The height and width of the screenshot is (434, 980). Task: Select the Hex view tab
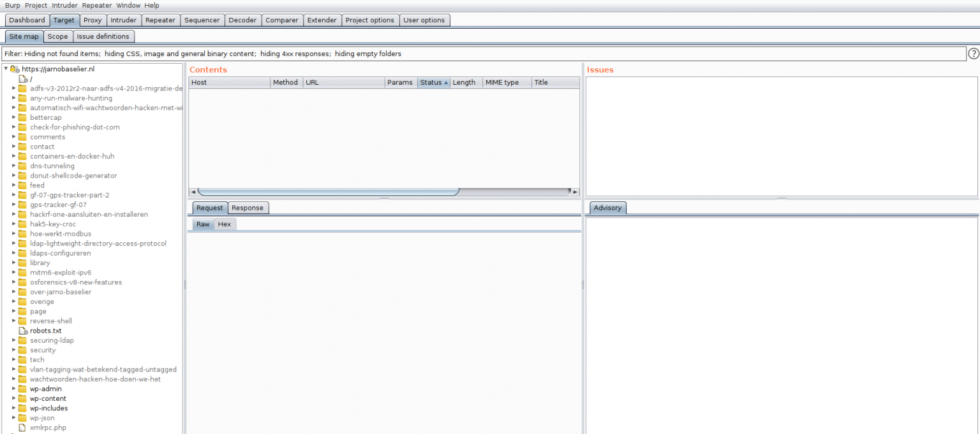click(225, 224)
